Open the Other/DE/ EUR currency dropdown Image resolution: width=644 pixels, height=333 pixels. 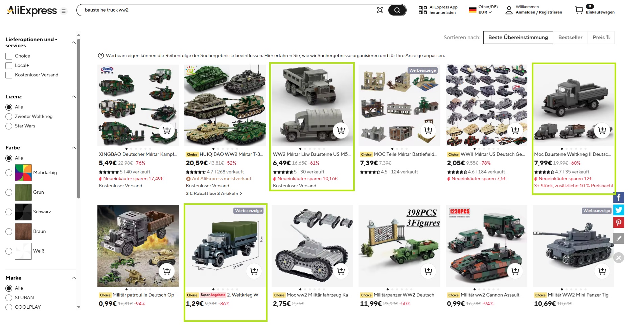click(483, 9)
